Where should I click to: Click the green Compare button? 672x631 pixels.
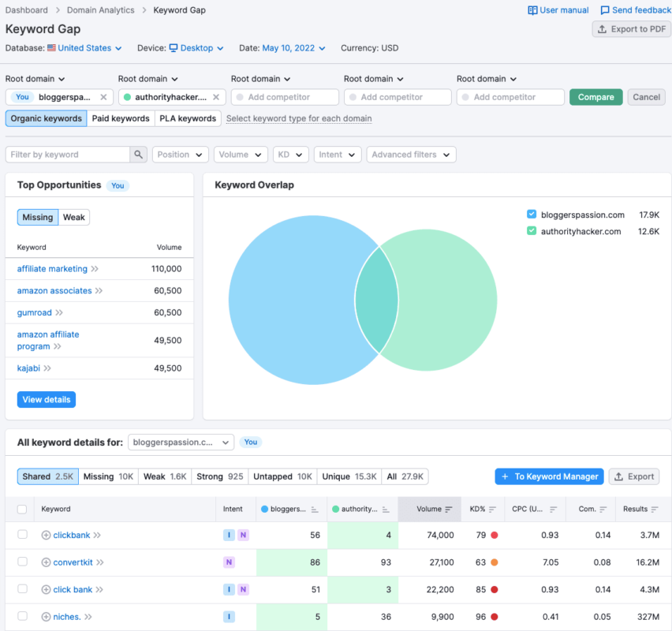click(x=595, y=97)
